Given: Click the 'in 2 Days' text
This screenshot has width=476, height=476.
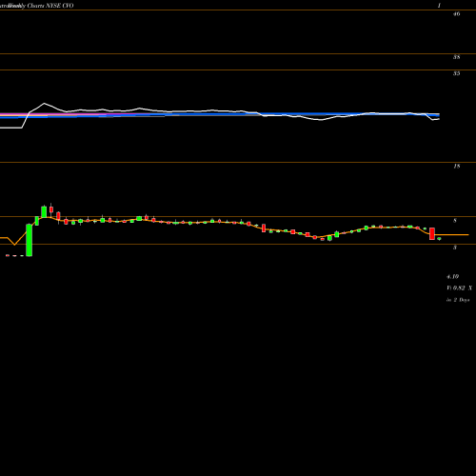Looking at the screenshot, I should pyautogui.click(x=458, y=300).
